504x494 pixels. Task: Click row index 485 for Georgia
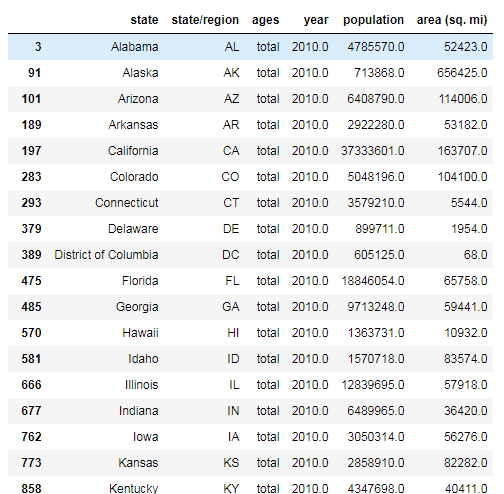click(x=31, y=307)
